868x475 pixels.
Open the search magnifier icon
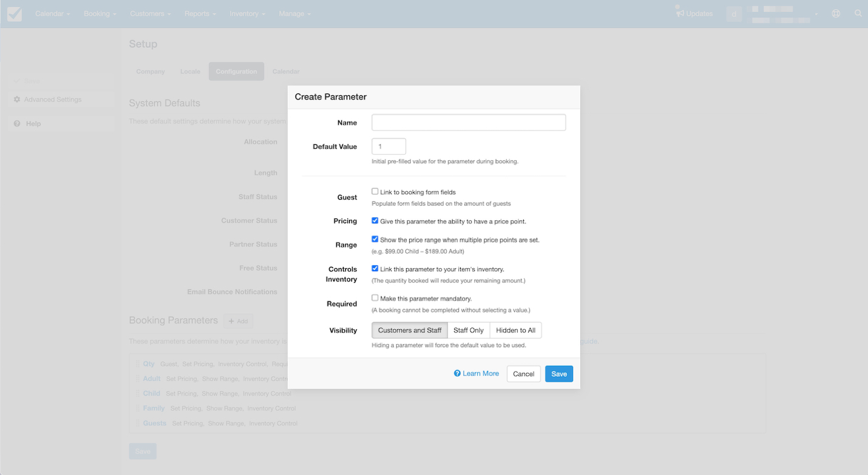click(858, 13)
